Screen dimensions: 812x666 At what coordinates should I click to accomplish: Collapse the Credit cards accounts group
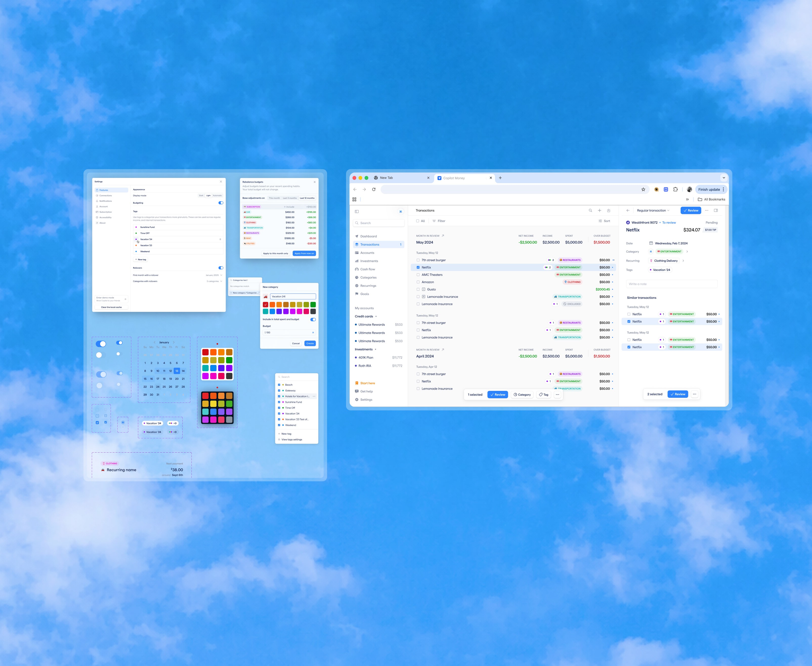[x=376, y=317]
